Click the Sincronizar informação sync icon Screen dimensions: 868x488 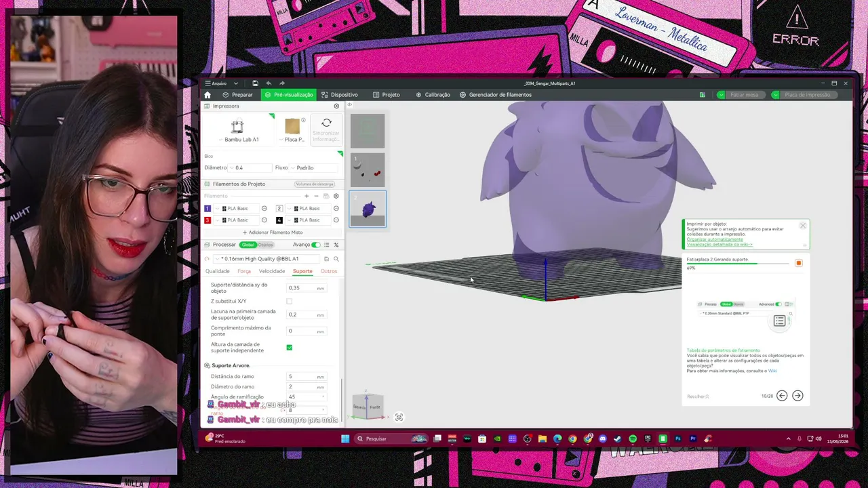click(326, 123)
